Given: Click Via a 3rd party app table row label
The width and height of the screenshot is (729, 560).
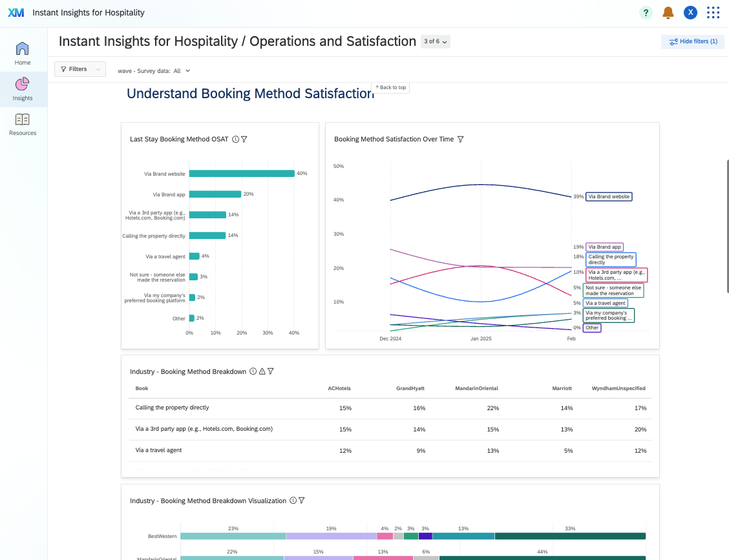Looking at the screenshot, I should pyautogui.click(x=204, y=429).
